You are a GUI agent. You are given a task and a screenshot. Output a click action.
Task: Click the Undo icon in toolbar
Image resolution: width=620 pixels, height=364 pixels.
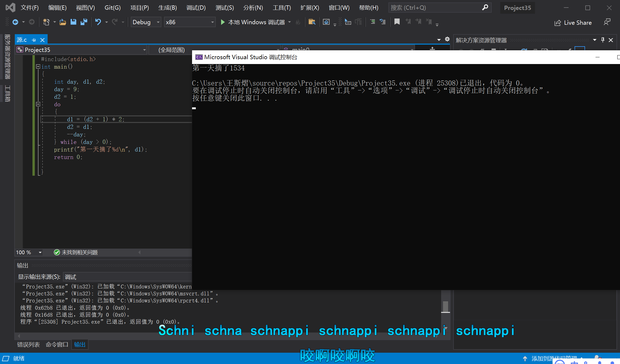click(98, 22)
